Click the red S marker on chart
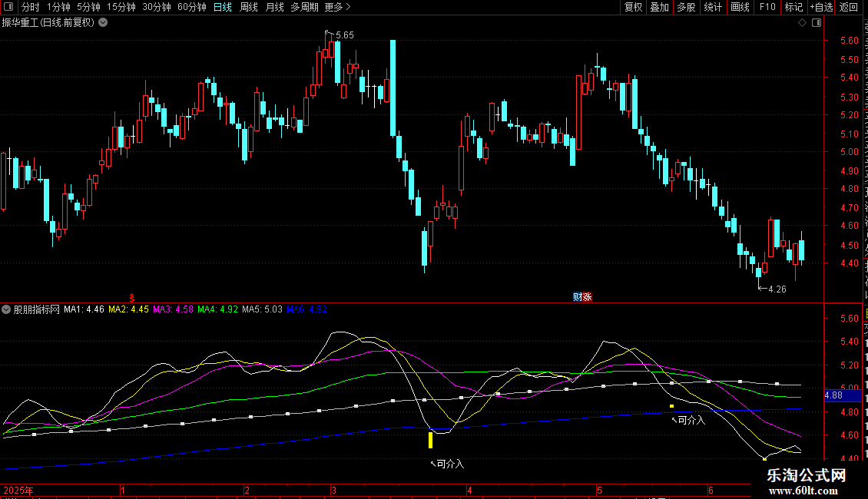 pos(132,298)
